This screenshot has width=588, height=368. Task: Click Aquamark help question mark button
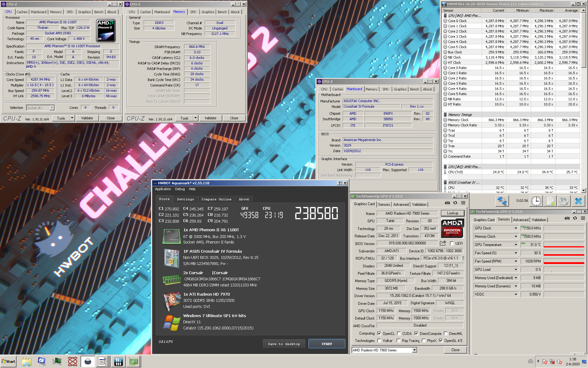pyautogui.click(x=339, y=183)
